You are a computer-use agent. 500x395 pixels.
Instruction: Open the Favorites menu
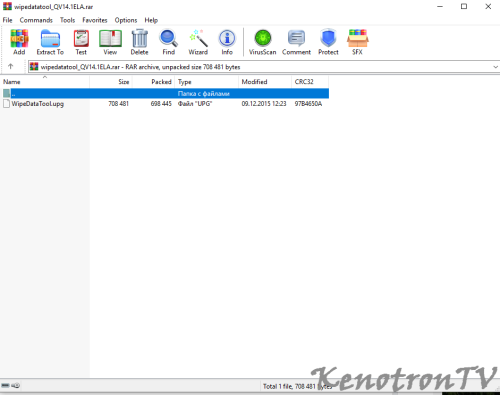(95, 20)
